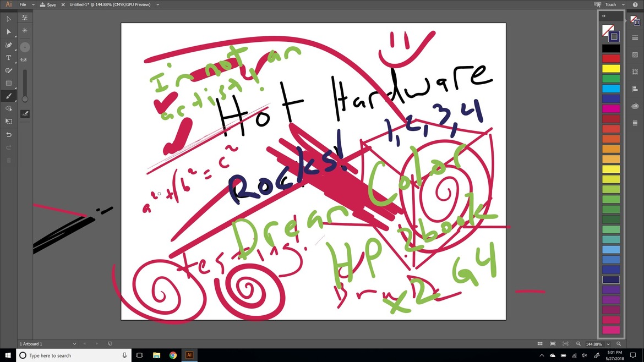Open the Help question mark icon
This screenshot has height=362, width=644.
coord(635,4)
